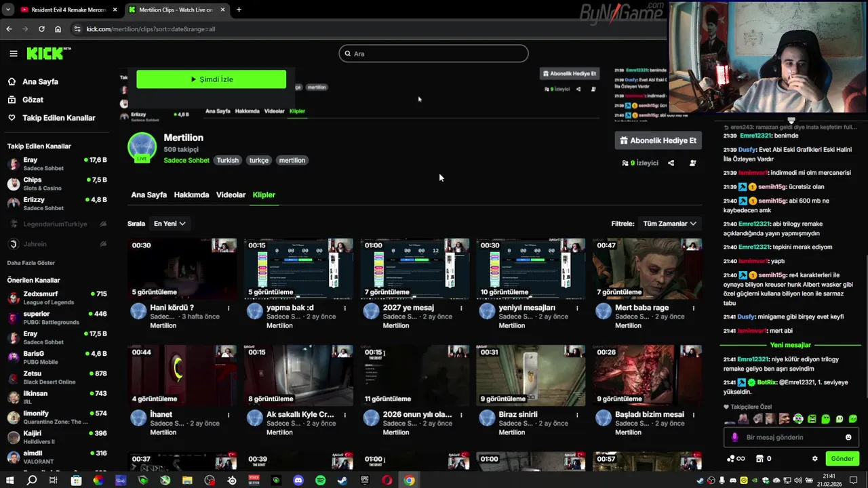
Task: Open Steam from the taskbar
Action: pos(342,481)
